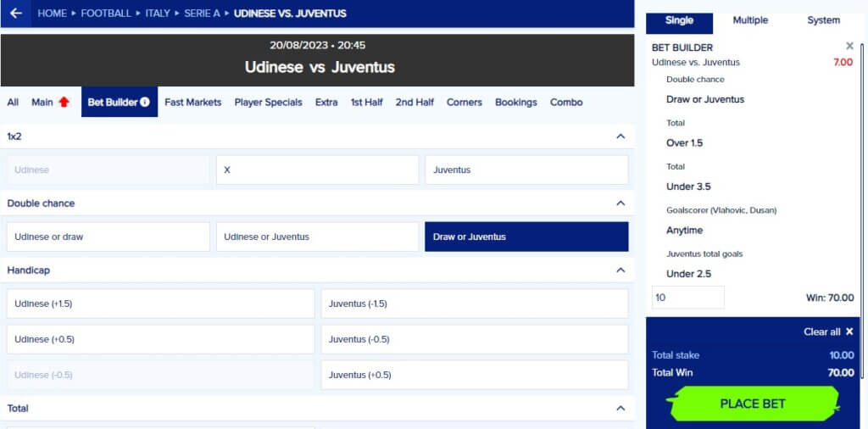Click Clear all in bet slip
Image resolution: width=868 pixels, height=429 pixels.
829,331
